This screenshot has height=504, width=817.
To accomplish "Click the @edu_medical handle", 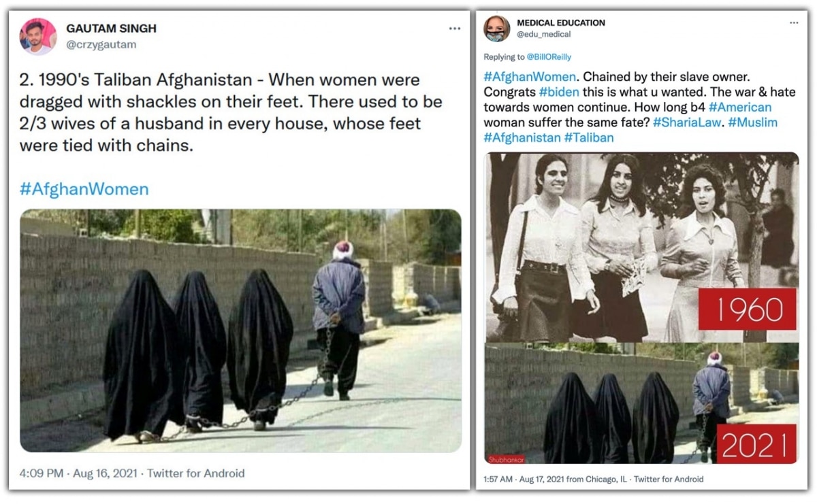I will pyautogui.click(x=544, y=34).
